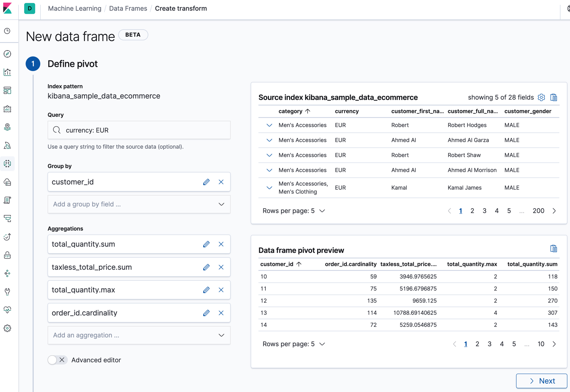Copy source index preview to clipboard
Viewport: 570px width, 392px height.
[554, 97]
